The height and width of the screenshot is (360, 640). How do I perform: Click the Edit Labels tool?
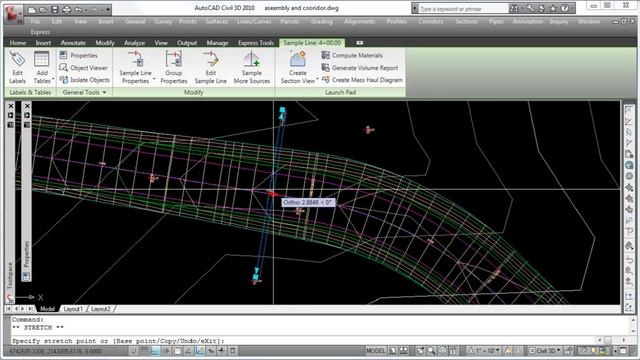(x=17, y=67)
